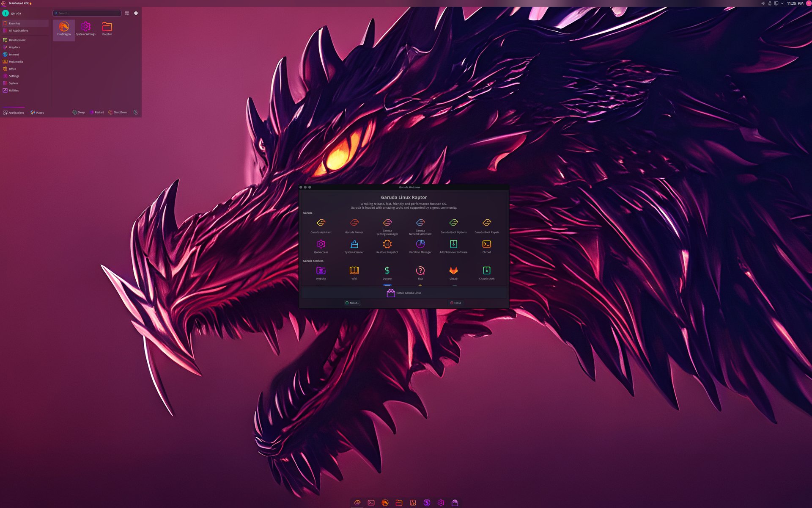Viewport: 812px width, 508px height.
Task: Click inside the launcher search field
Action: pyautogui.click(x=87, y=13)
